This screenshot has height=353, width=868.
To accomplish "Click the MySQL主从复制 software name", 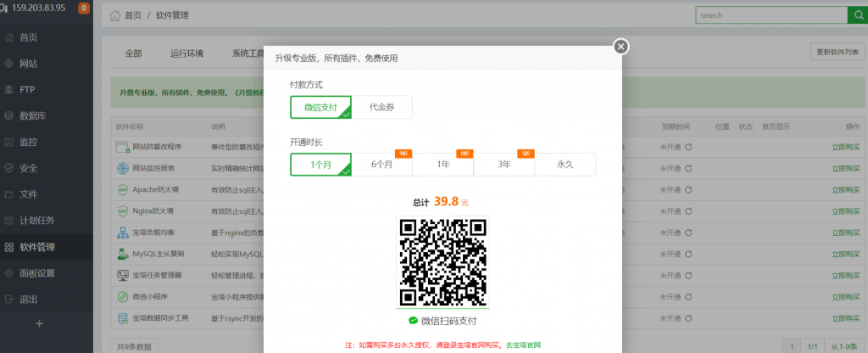I will (x=158, y=254).
